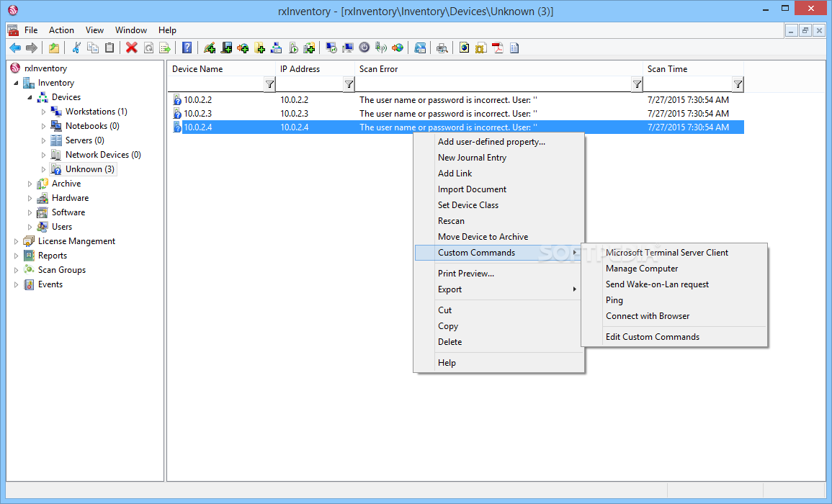Open the Action menu
Viewport: 832px width, 504px height.
click(61, 30)
